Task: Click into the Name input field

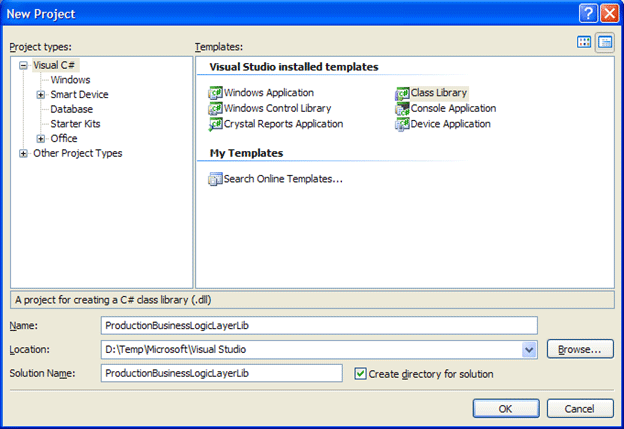Action: [319, 326]
